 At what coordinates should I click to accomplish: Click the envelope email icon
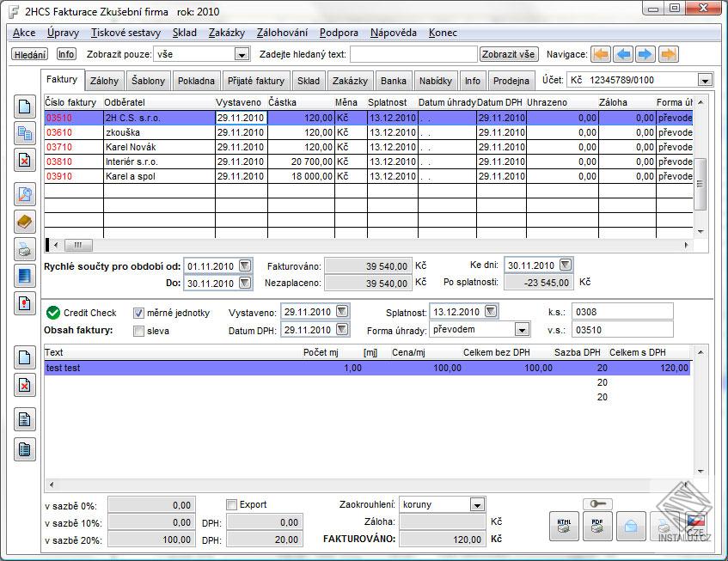[630, 526]
